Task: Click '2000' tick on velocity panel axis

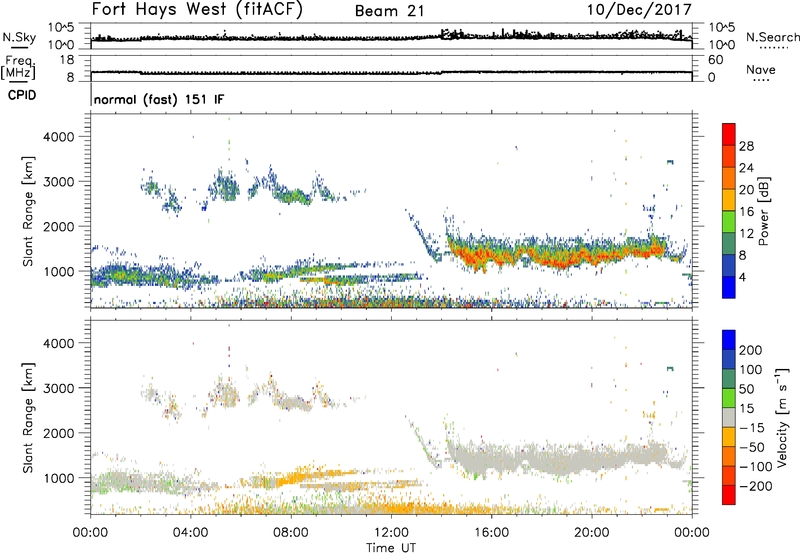Action: pos(59,433)
